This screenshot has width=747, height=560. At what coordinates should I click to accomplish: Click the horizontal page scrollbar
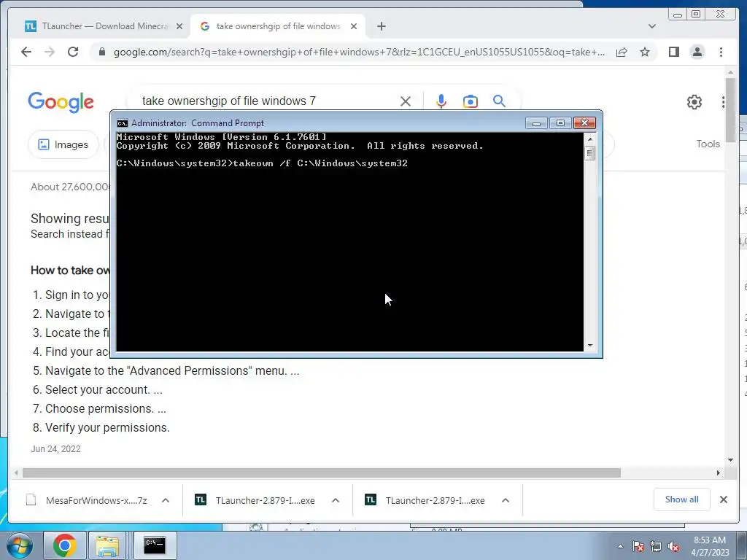click(322, 472)
